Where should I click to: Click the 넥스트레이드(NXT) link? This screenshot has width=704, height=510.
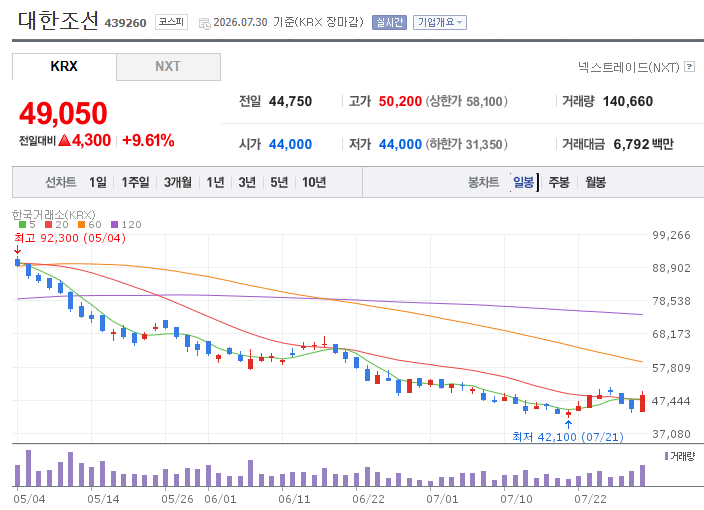tap(629, 67)
